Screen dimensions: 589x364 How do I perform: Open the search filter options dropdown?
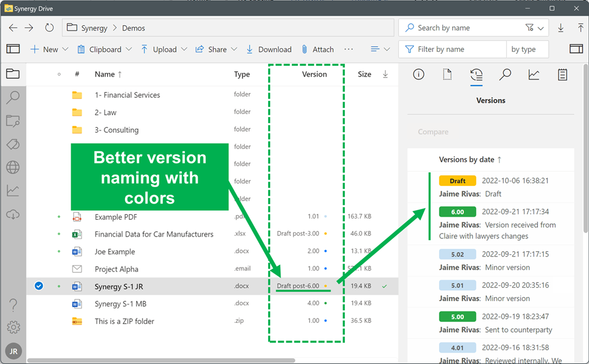(x=535, y=28)
